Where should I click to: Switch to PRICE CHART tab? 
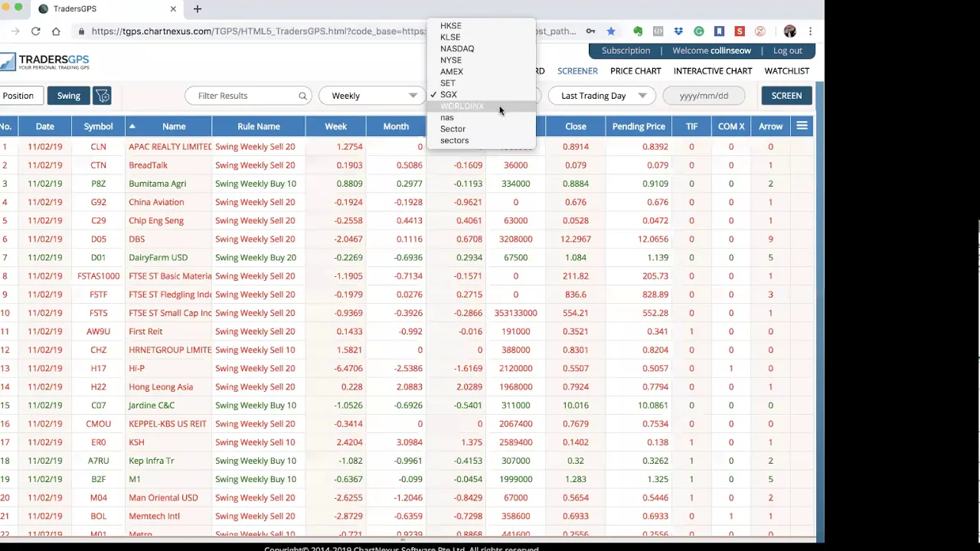(x=635, y=71)
